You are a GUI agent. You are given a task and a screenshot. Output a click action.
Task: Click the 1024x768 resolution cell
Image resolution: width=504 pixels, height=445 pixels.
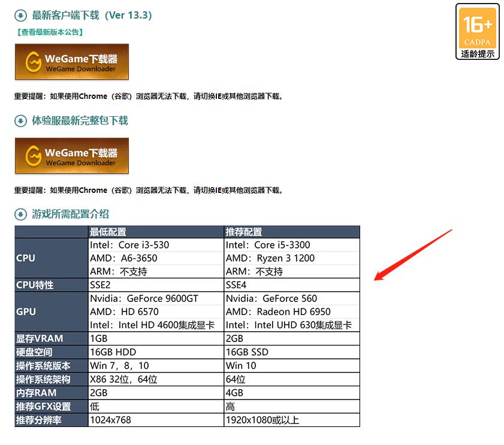coord(156,420)
